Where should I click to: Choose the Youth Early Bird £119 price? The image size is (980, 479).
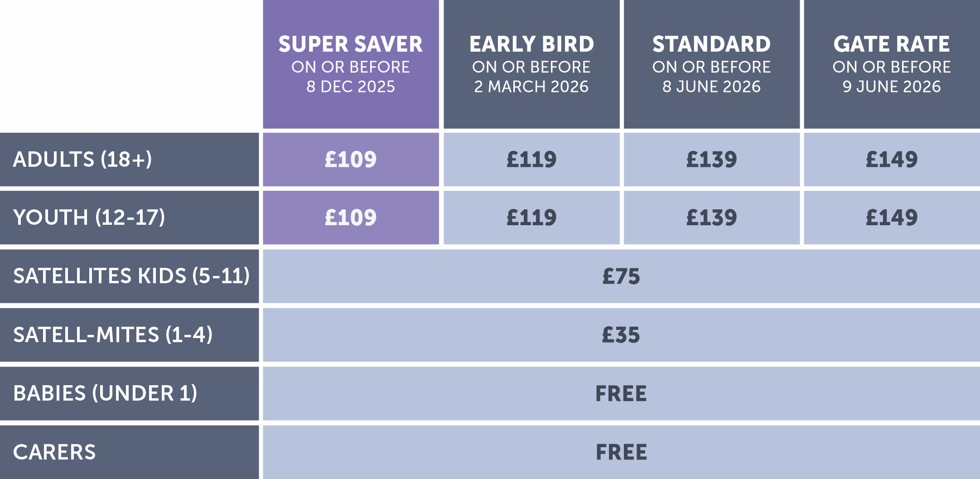[x=531, y=218]
